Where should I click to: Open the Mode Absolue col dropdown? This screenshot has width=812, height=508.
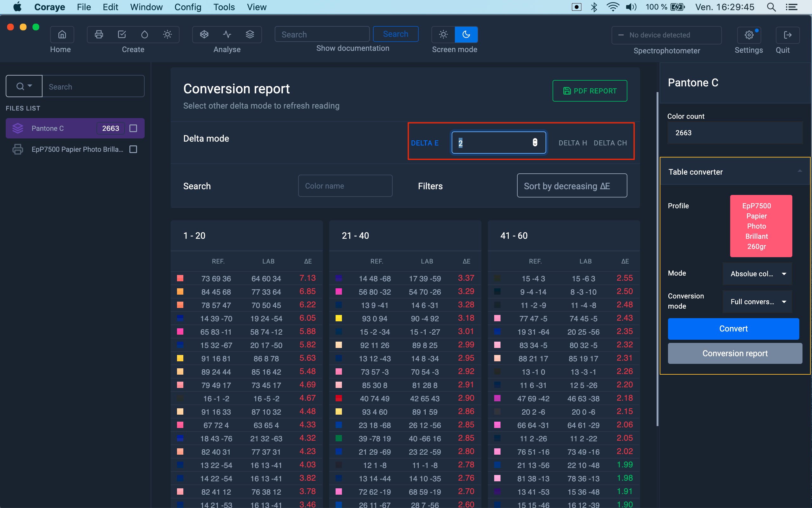click(x=757, y=273)
